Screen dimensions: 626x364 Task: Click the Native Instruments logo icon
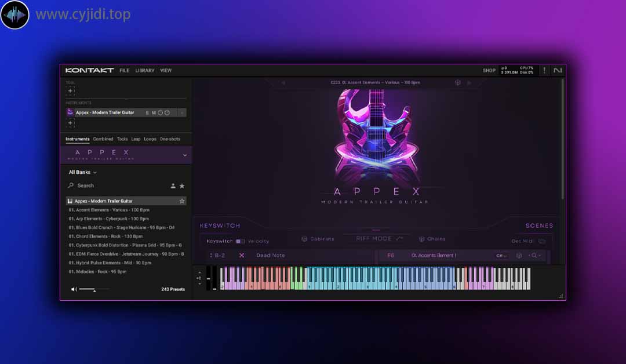point(558,70)
